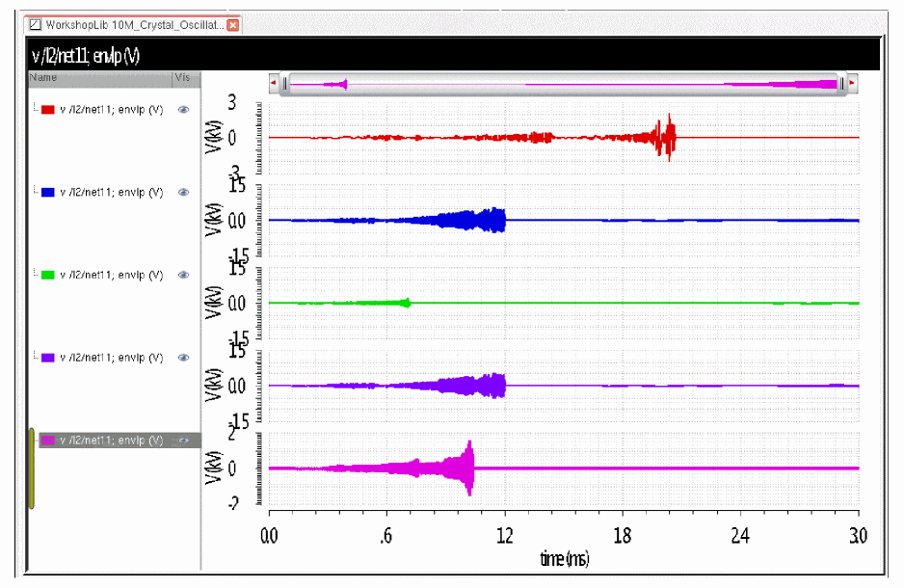Screen dimensions: 904x588
Task: Click the purple trace color swatch
Action: click(48, 358)
